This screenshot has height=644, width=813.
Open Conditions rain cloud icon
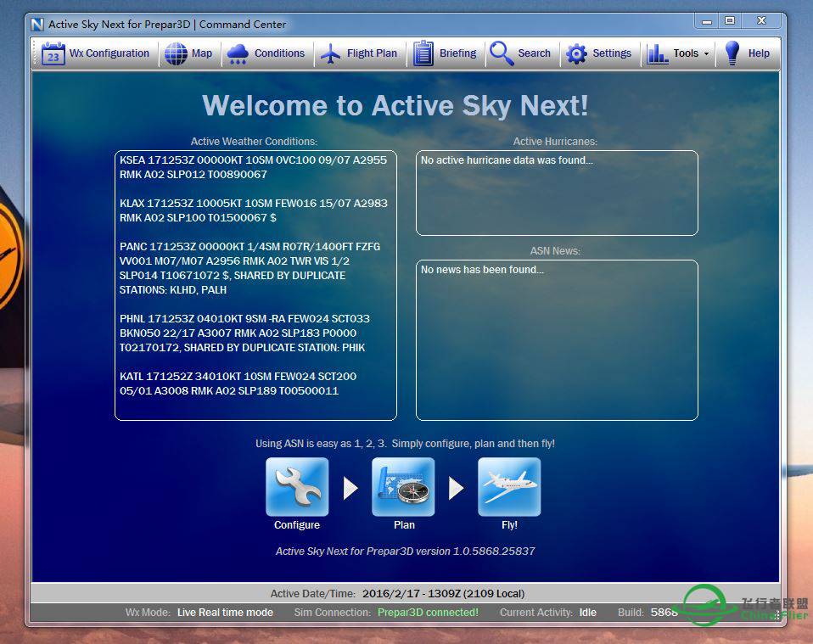tap(238, 53)
